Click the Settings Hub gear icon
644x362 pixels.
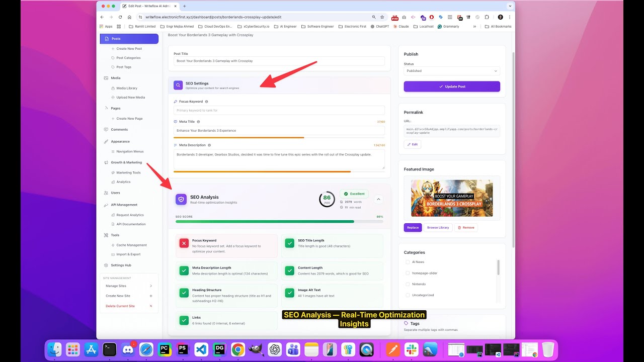click(x=106, y=265)
